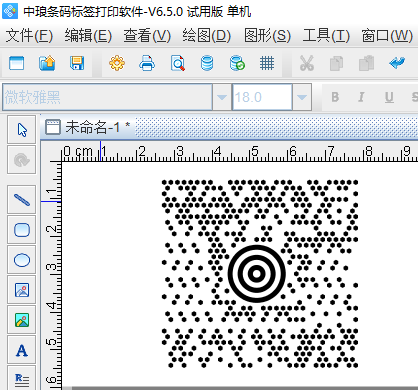Click document icon on 未命名-1 tab
This screenshot has width=418, height=390.
[x=52, y=127]
